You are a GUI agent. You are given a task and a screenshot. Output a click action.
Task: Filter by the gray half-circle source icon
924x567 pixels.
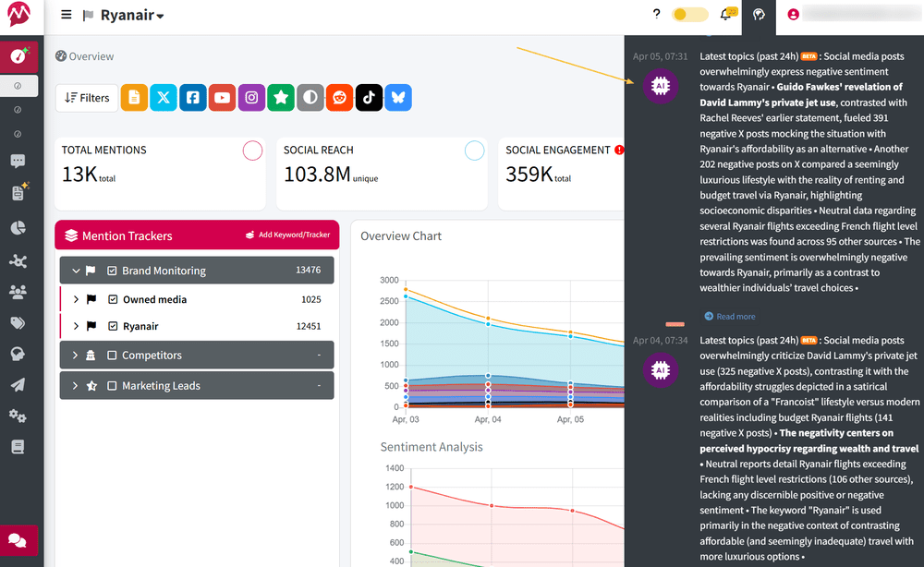pyautogui.click(x=310, y=98)
